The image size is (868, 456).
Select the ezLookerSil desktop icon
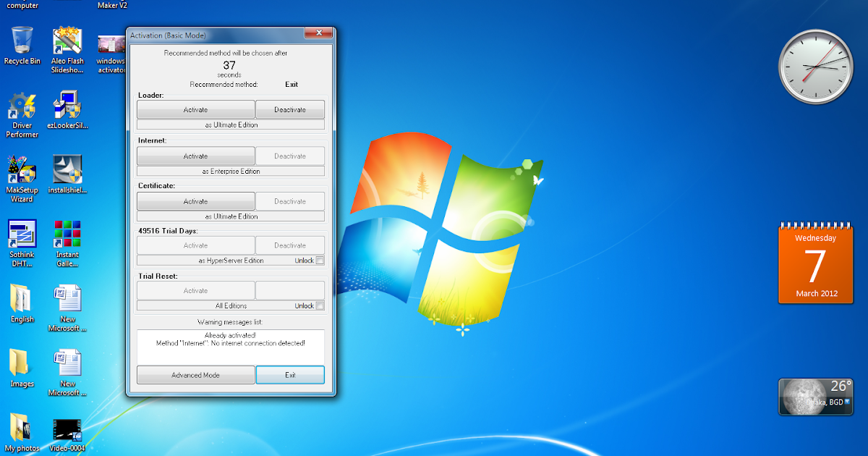point(67,110)
